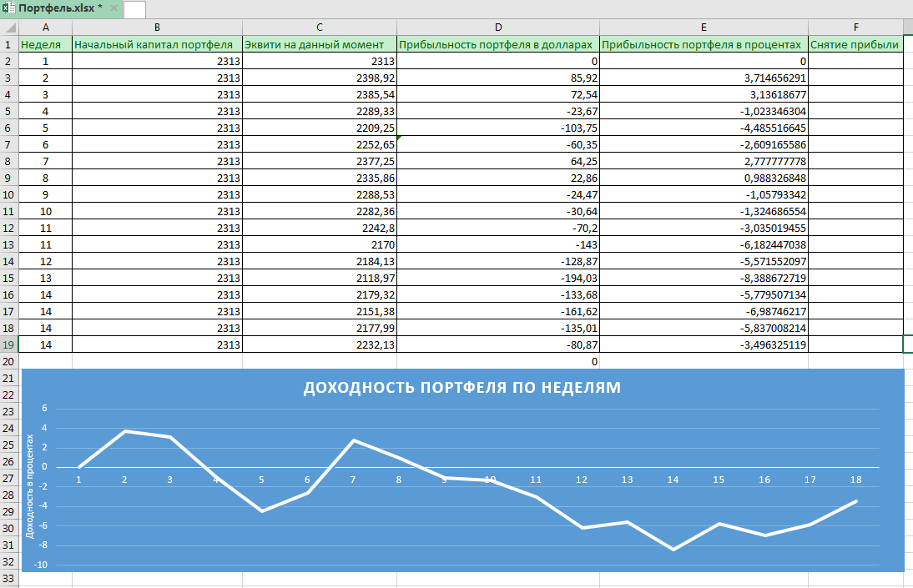Select column E header

point(704,28)
